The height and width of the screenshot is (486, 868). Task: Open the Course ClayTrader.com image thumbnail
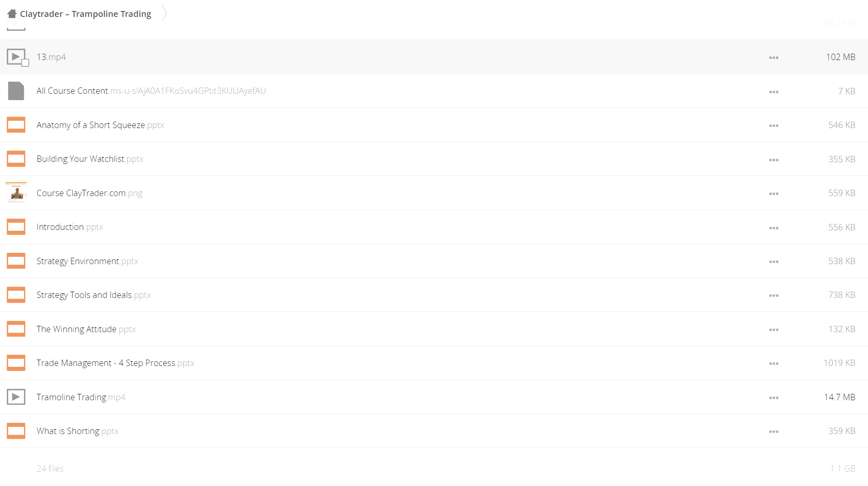click(x=16, y=193)
